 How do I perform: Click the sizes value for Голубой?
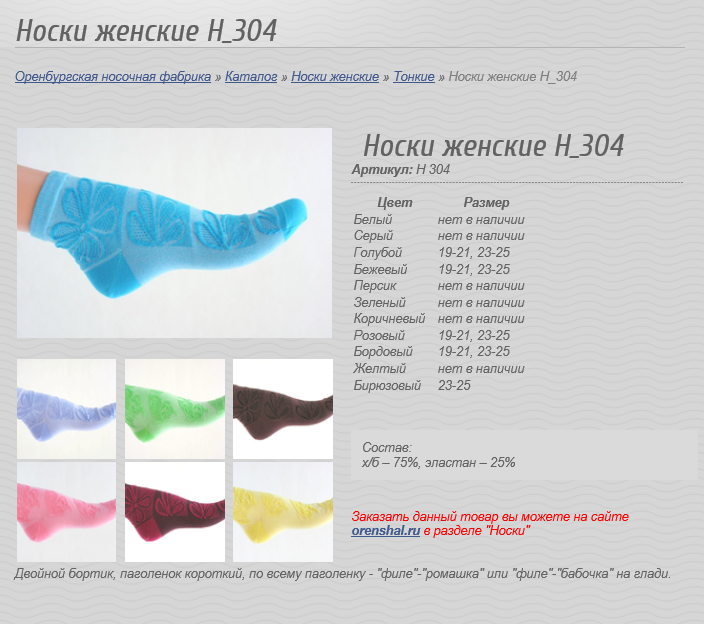pos(474,252)
